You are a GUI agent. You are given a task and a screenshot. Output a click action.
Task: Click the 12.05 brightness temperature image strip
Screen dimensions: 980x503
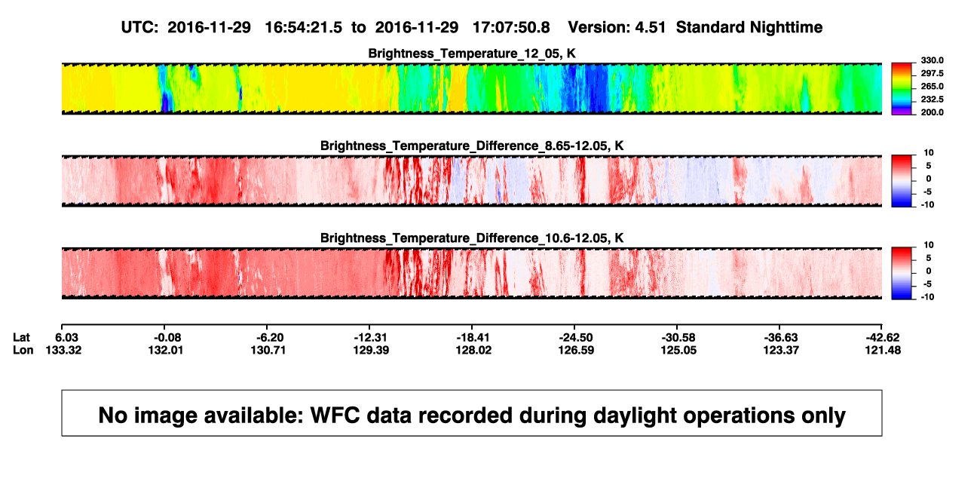pyautogui.click(x=471, y=88)
